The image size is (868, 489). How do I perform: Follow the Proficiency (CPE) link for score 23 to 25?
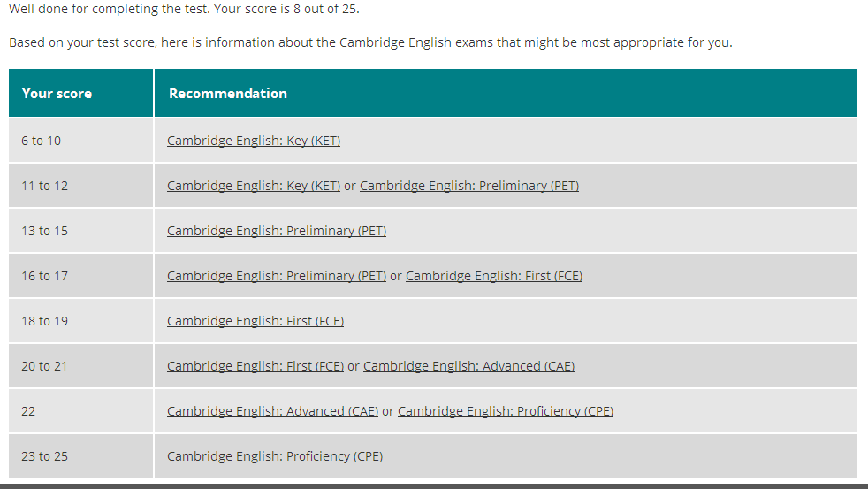tap(275, 456)
